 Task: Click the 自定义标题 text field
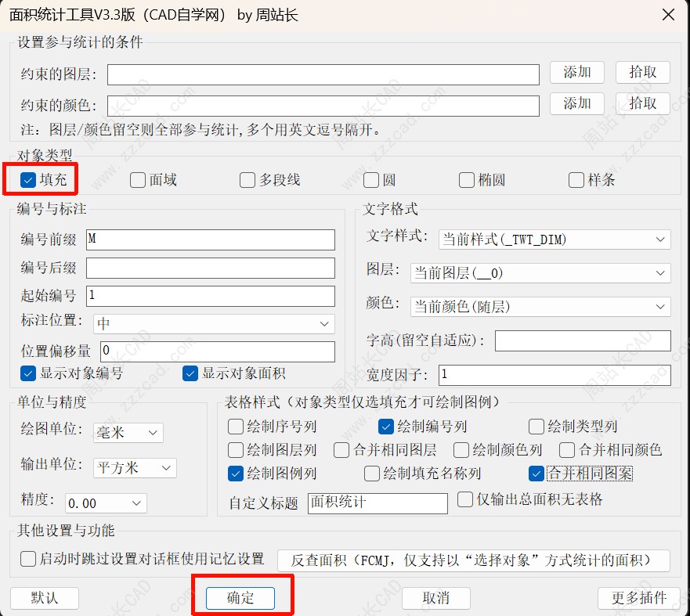click(x=378, y=503)
